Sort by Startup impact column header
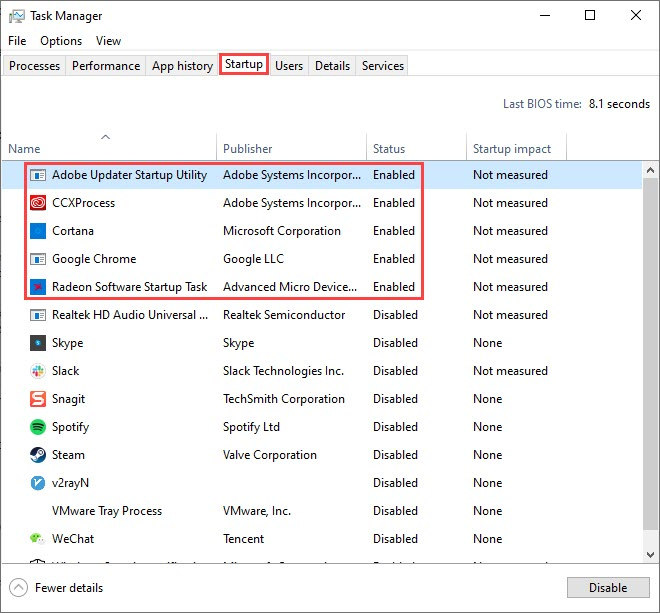 coord(516,149)
